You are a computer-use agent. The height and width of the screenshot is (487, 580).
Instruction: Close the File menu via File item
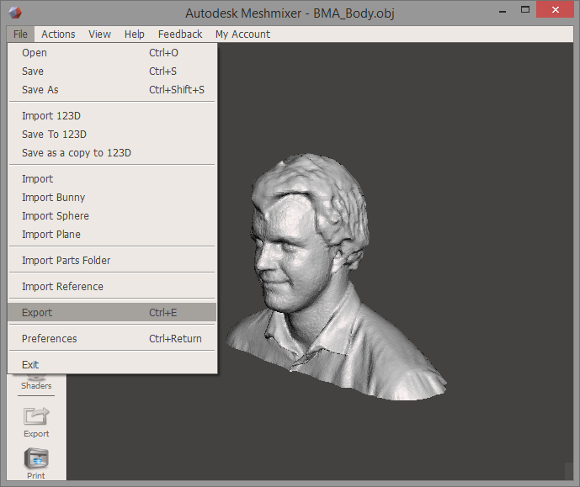(x=20, y=34)
